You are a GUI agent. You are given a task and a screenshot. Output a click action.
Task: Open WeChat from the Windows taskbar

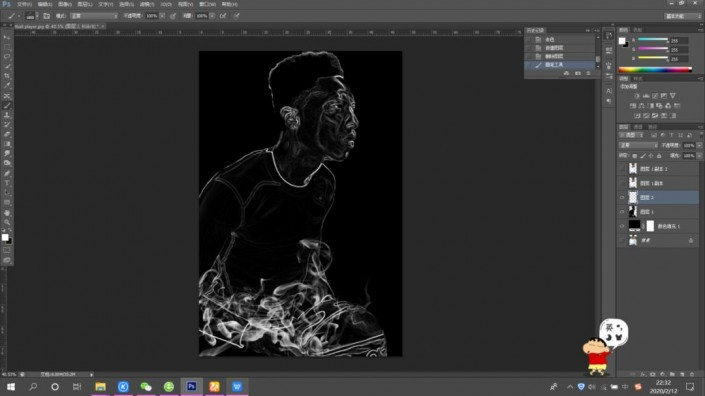coord(146,387)
